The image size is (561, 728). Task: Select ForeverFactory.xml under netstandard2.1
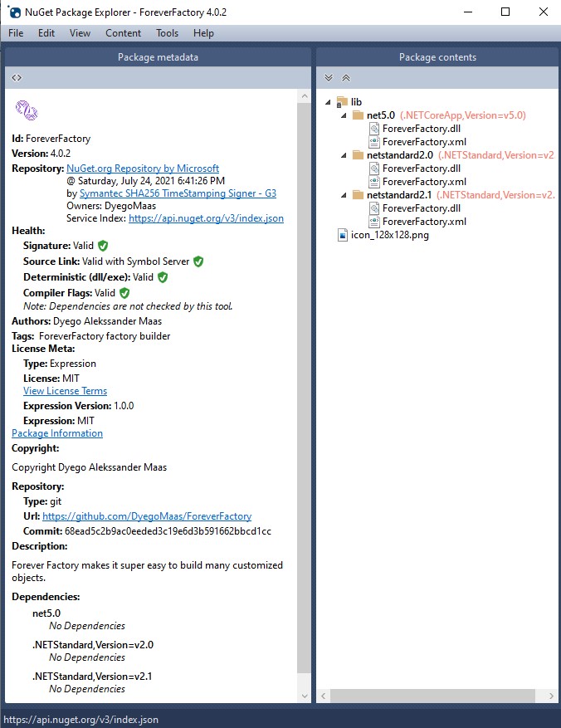424,222
